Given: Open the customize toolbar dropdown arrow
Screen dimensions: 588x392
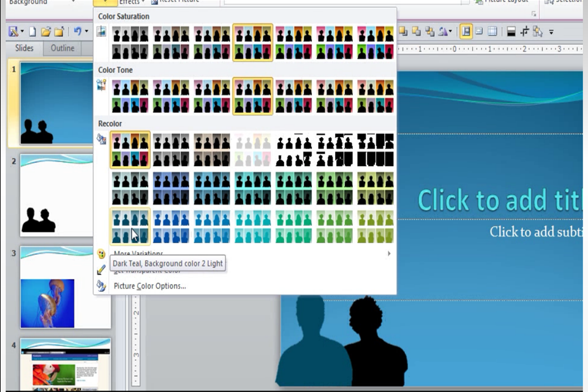Looking at the screenshot, I should coord(551,32).
